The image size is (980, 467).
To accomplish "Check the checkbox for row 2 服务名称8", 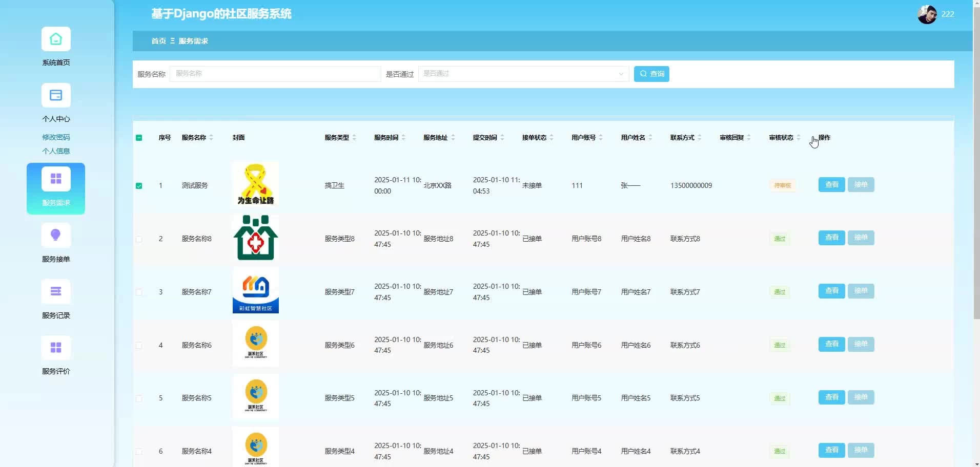I will [x=139, y=239].
